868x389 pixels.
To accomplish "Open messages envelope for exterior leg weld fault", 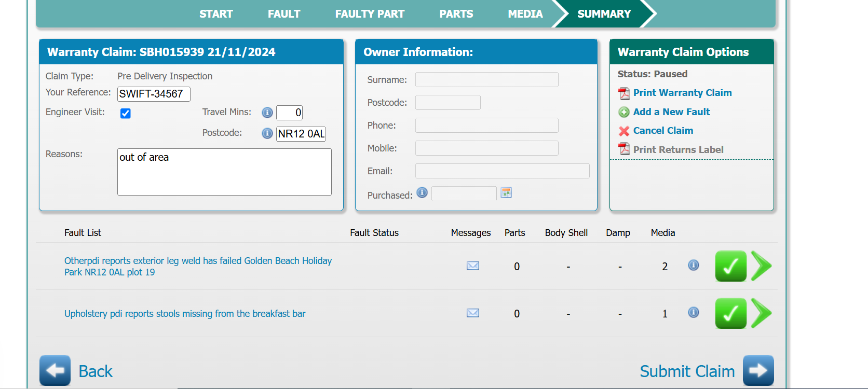I will pyautogui.click(x=473, y=266).
